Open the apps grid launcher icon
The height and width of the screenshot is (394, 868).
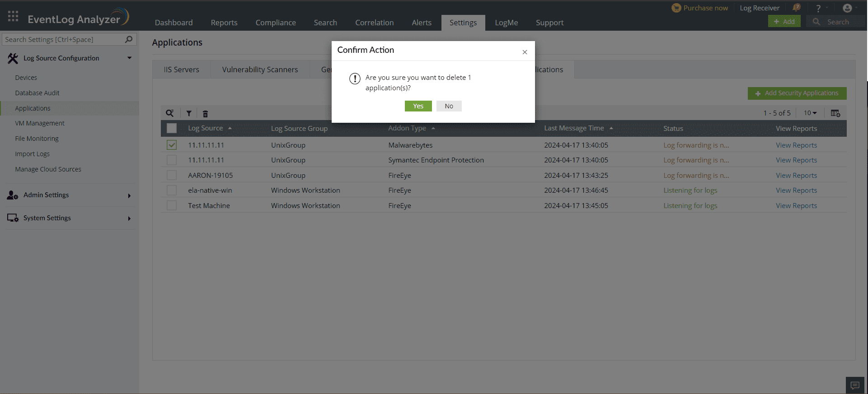13,17
